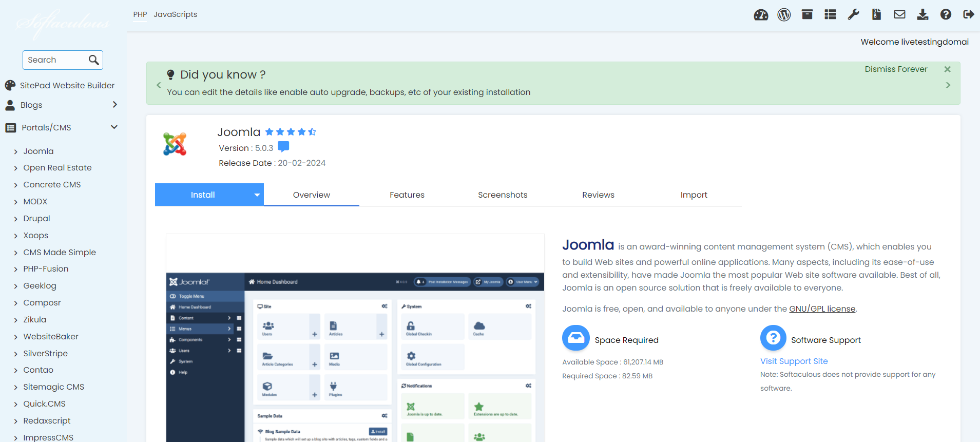Open the email envelope settings icon
The image size is (980, 442).
click(899, 14)
